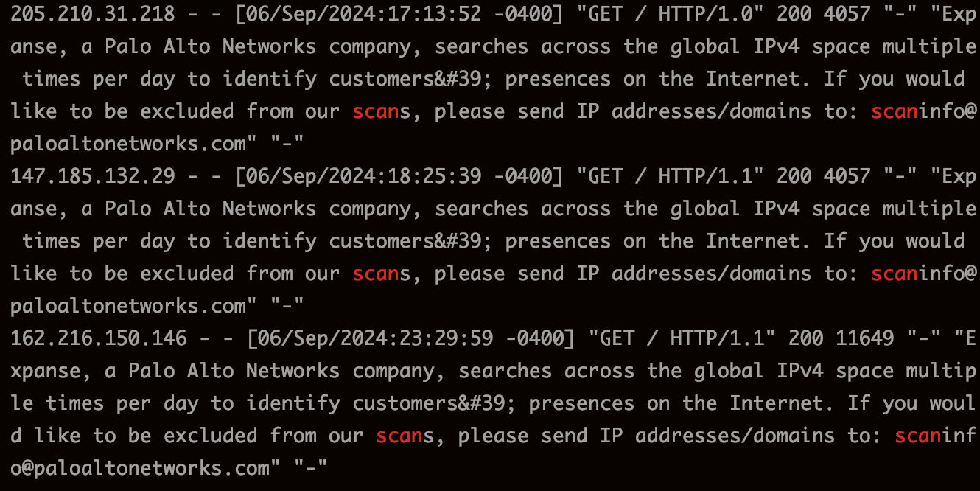Click the first "addresses/domains" text
Image resolution: width=980 pixels, height=491 pixels.
point(712,111)
